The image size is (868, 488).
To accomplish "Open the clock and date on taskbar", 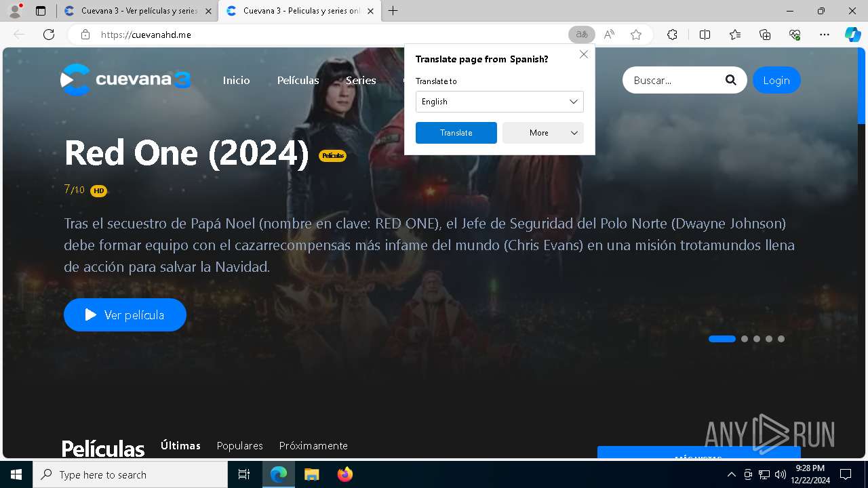I will [810, 474].
